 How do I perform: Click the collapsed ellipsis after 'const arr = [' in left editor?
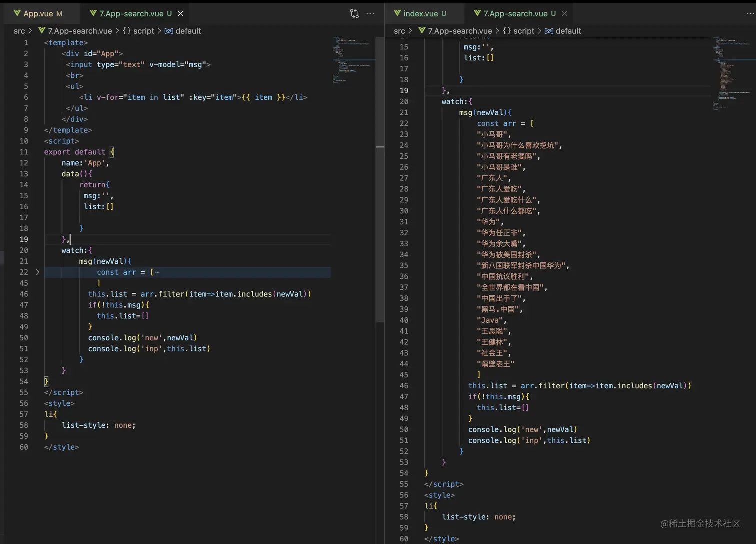click(x=157, y=272)
